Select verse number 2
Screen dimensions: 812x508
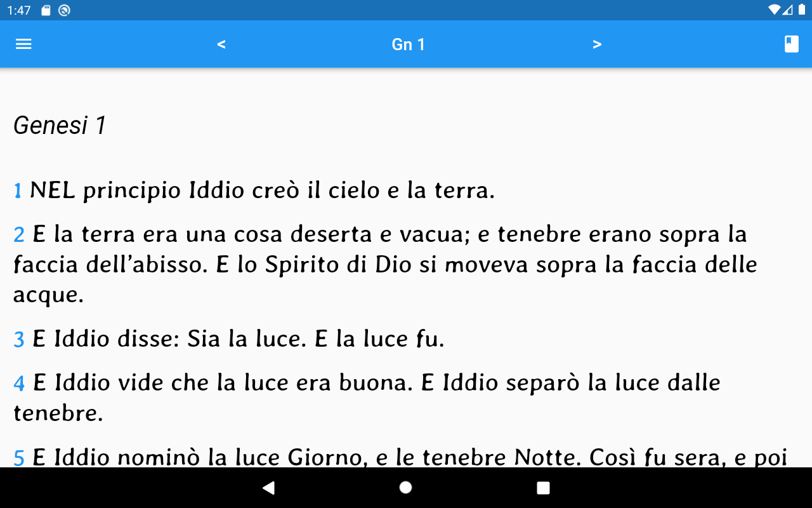(19, 235)
